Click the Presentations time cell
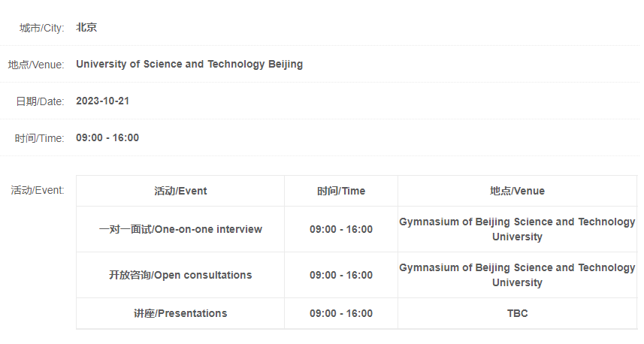Viewport: 644px width, 344px height. (x=341, y=313)
